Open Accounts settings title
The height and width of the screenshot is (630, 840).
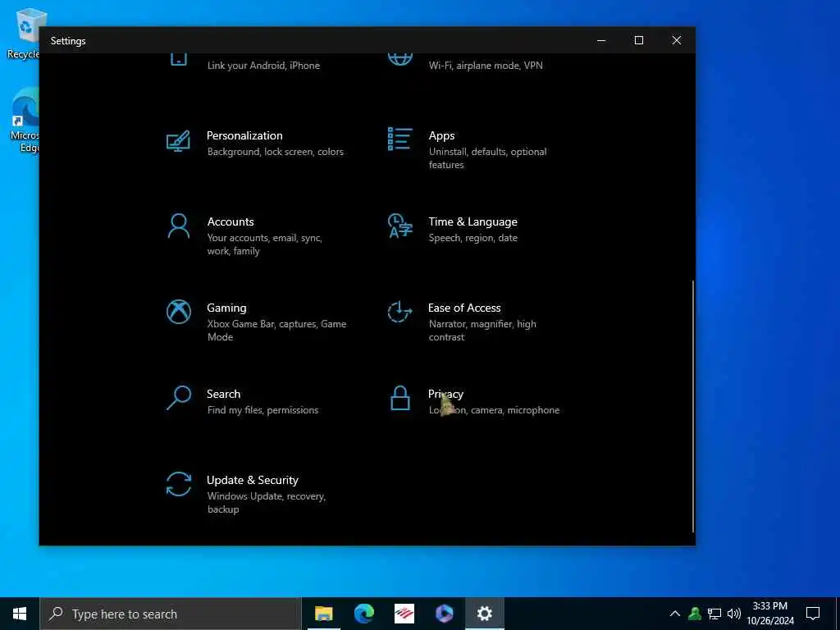(x=231, y=221)
